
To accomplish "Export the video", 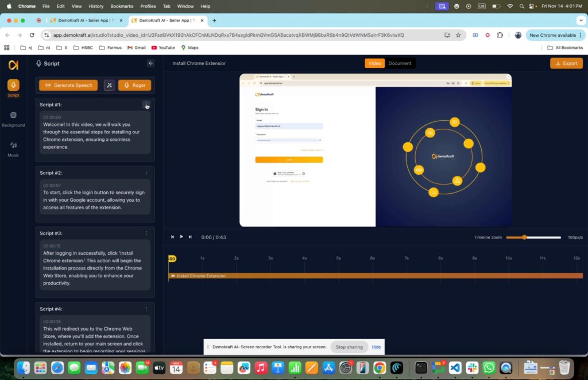I will tap(566, 63).
